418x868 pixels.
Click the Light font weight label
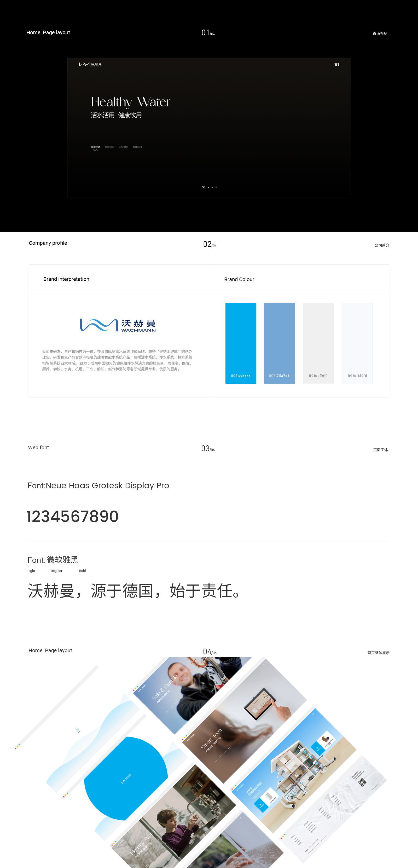pos(31,571)
